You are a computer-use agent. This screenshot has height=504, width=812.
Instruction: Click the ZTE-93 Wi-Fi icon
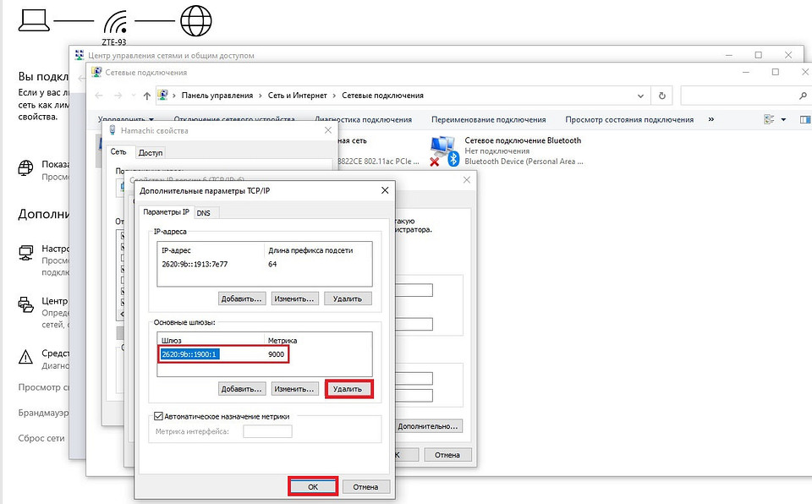tap(115, 22)
